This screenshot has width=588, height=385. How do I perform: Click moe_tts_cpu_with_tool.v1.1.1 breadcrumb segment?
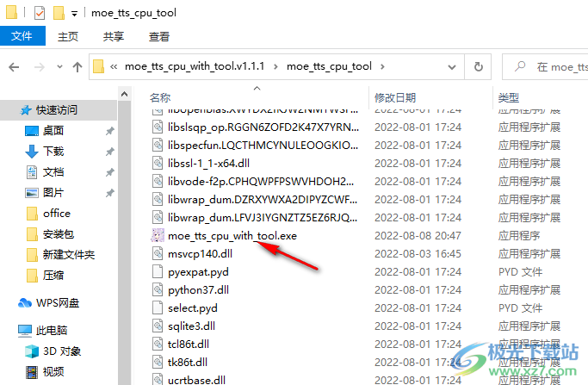click(x=195, y=66)
